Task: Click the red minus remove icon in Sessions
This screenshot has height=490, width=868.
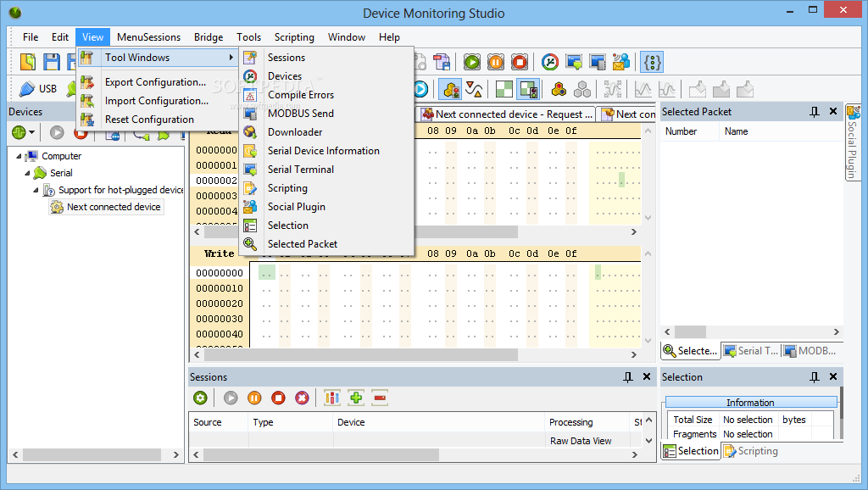Action: coord(380,398)
